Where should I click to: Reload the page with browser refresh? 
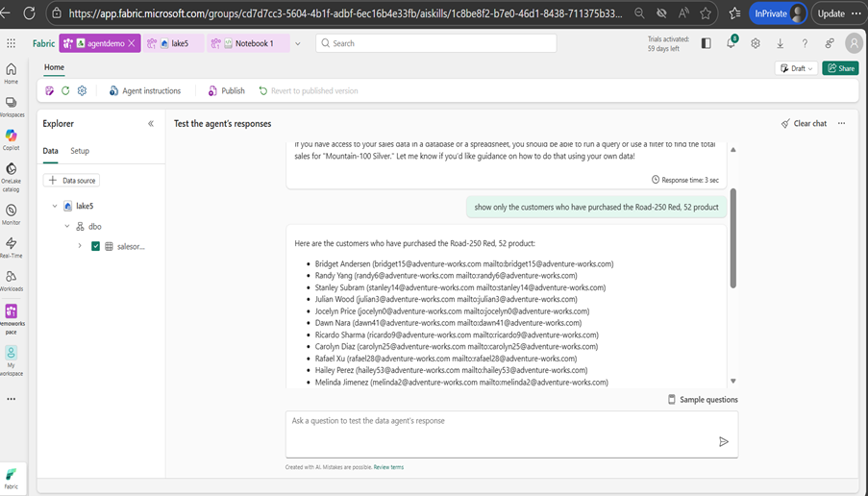point(30,13)
